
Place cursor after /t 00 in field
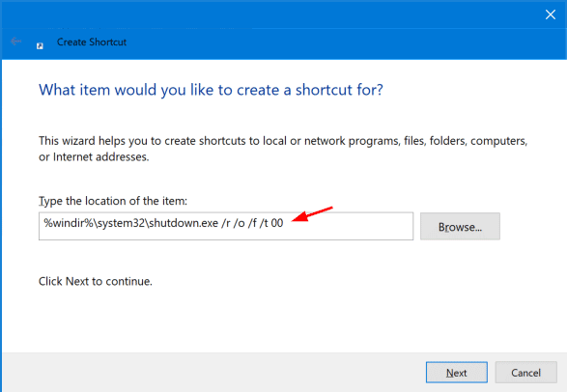point(284,223)
